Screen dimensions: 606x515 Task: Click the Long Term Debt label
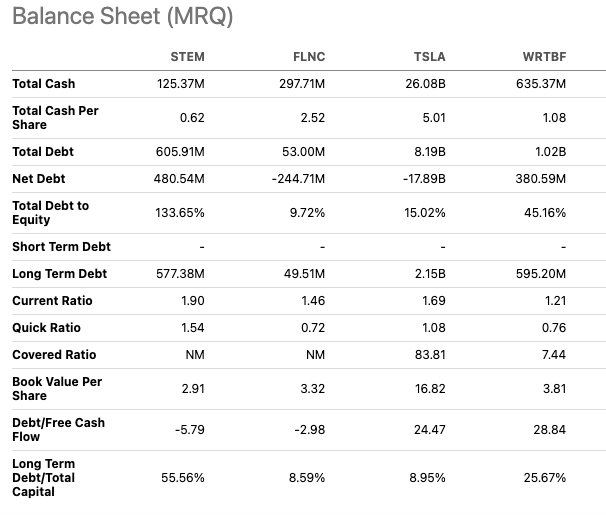click(60, 274)
